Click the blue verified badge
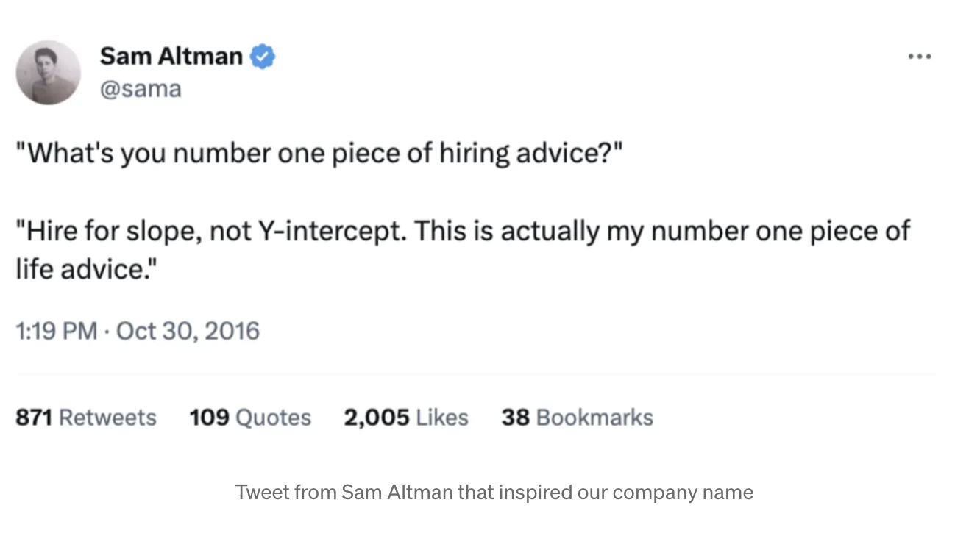The height and width of the screenshot is (547, 980). (263, 57)
